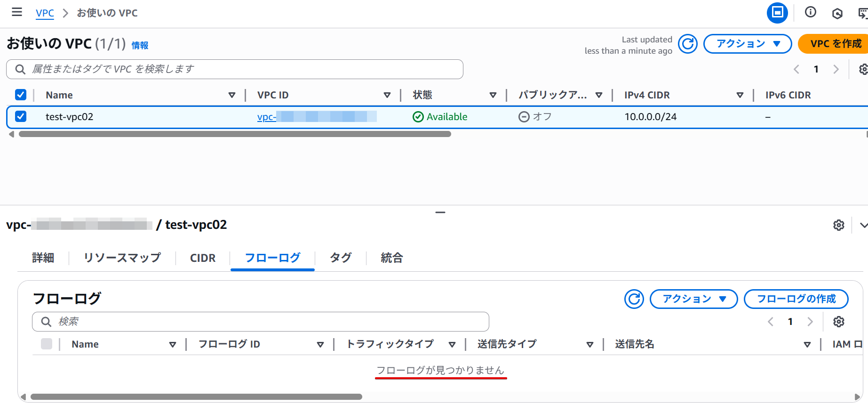The height and width of the screenshot is (405, 868).
Task: Sort flow logs by トラフィックタイプ
Action: 452,345
